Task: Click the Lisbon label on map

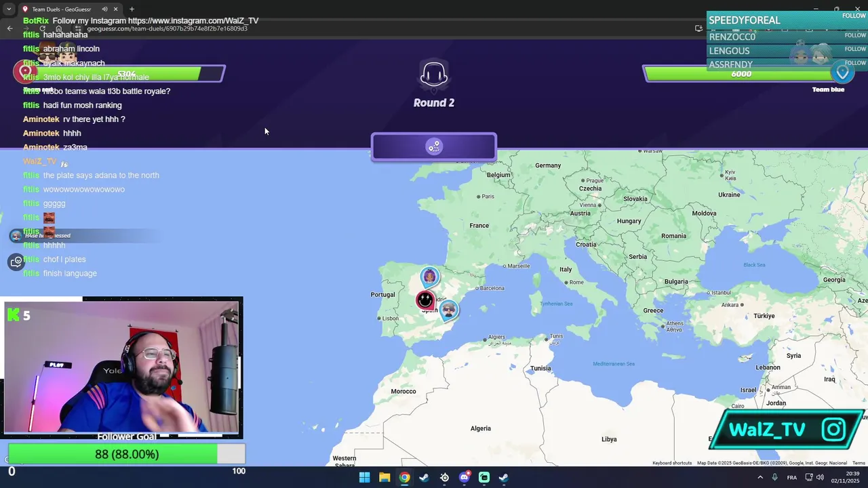Action: click(x=390, y=319)
